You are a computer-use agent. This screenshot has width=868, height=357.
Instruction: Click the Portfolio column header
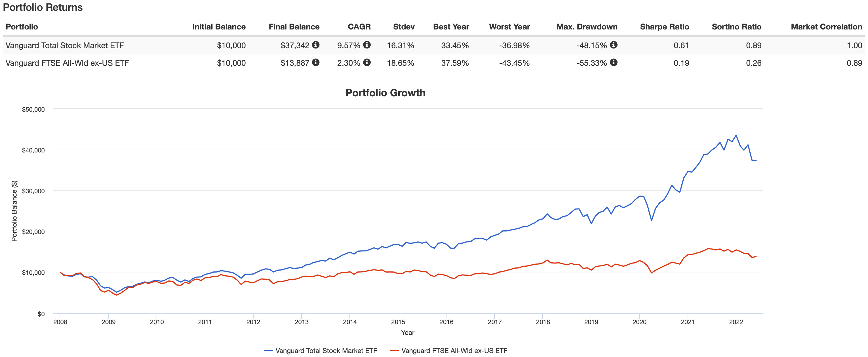[x=22, y=27]
